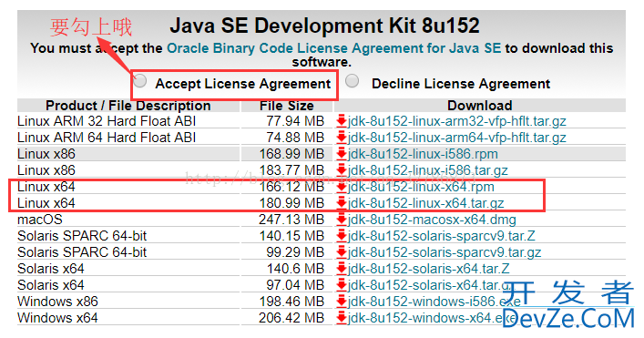This screenshot has height=338, width=644.
Task: Click red download arrow for solaris-x64.tar.Z
Action: 342,269
